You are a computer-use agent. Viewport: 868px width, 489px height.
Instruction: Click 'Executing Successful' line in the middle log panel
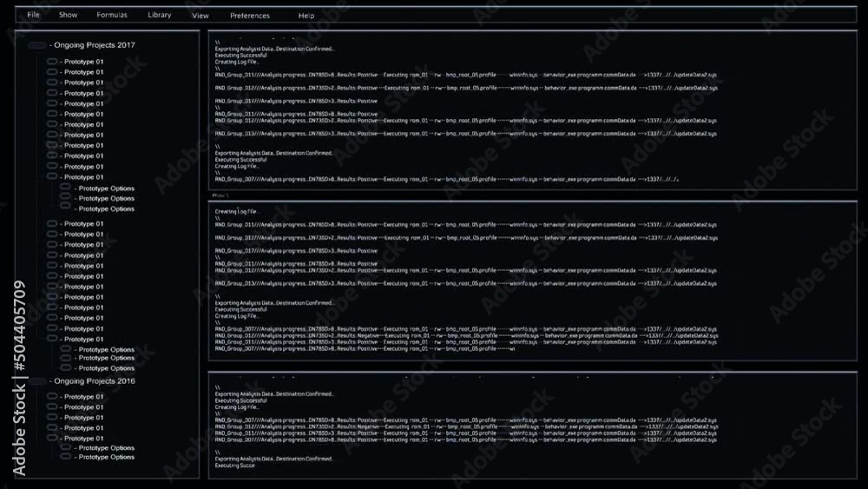tap(240, 309)
